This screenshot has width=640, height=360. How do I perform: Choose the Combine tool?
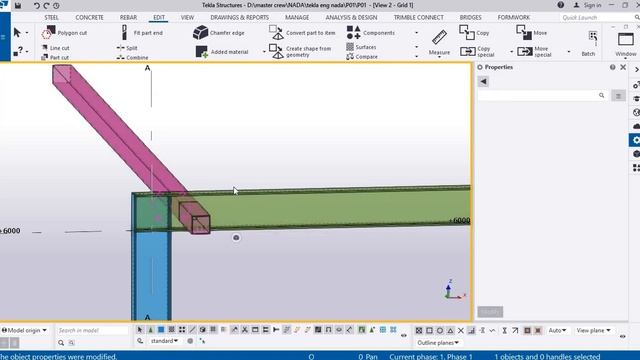click(x=132, y=58)
